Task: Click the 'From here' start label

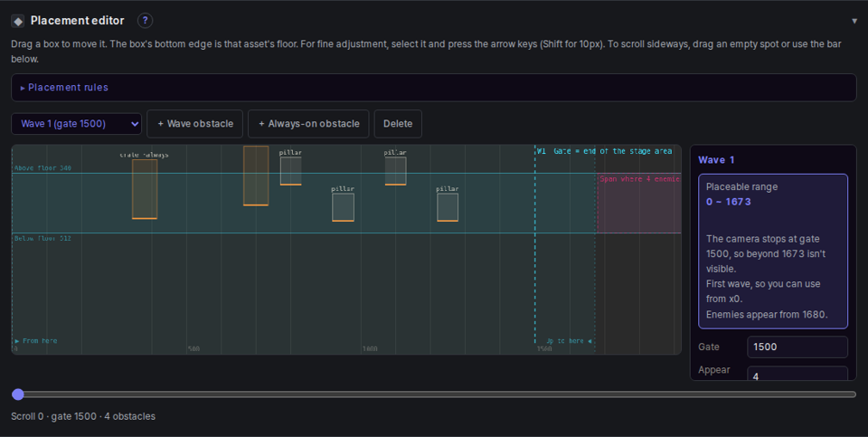Action: [x=36, y=340]
